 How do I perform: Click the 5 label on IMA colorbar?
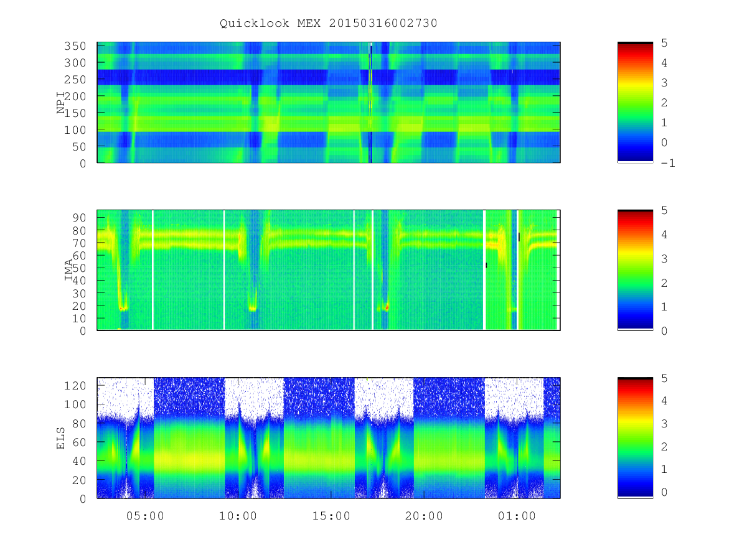(665, 210)
